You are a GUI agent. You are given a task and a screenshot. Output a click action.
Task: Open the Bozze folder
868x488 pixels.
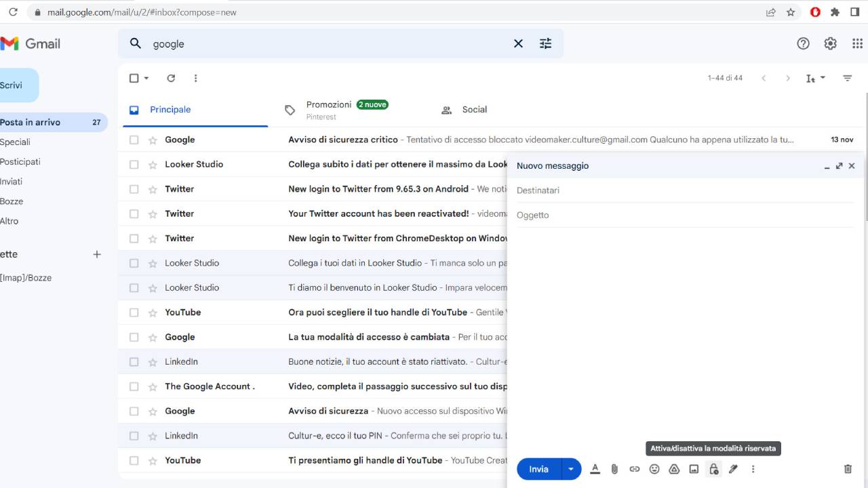click(x=12, y=201)
